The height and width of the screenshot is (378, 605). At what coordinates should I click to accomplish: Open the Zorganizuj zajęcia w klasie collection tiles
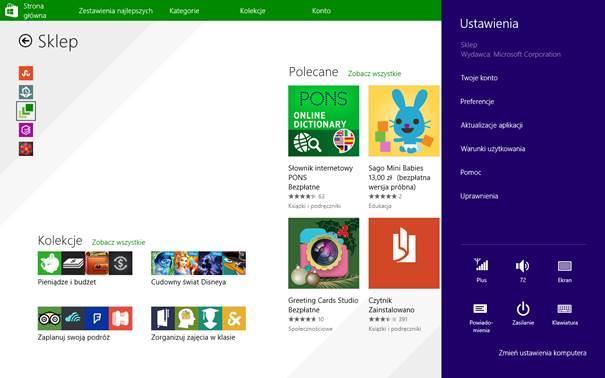point(198,318)
